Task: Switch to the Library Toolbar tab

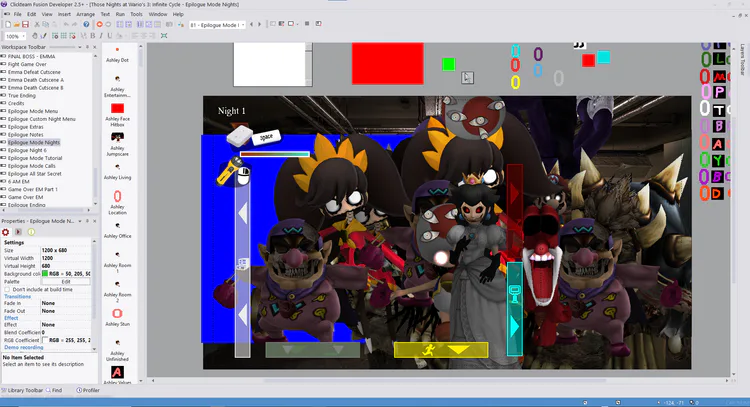Action: [22, 390]
